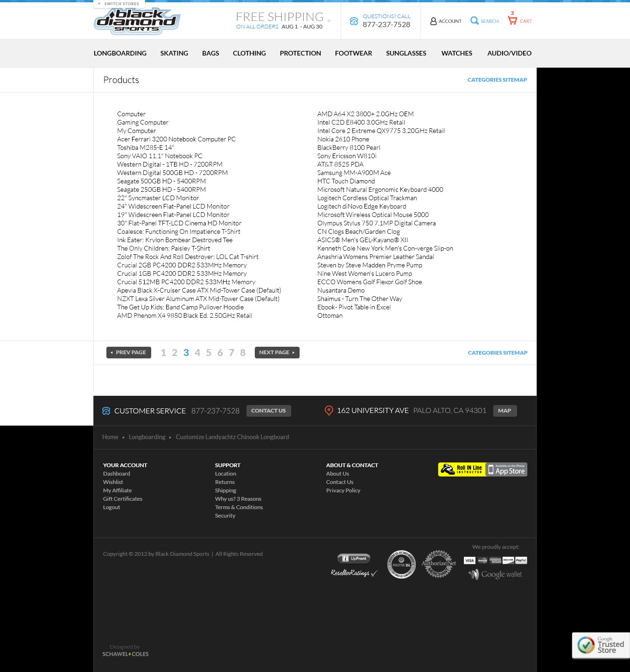
Task: Click the free shipping banner arrow
Action: [329, 21]
